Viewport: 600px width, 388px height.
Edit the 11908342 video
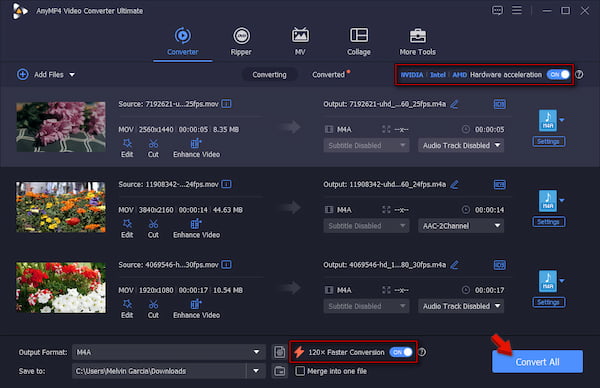127,229
